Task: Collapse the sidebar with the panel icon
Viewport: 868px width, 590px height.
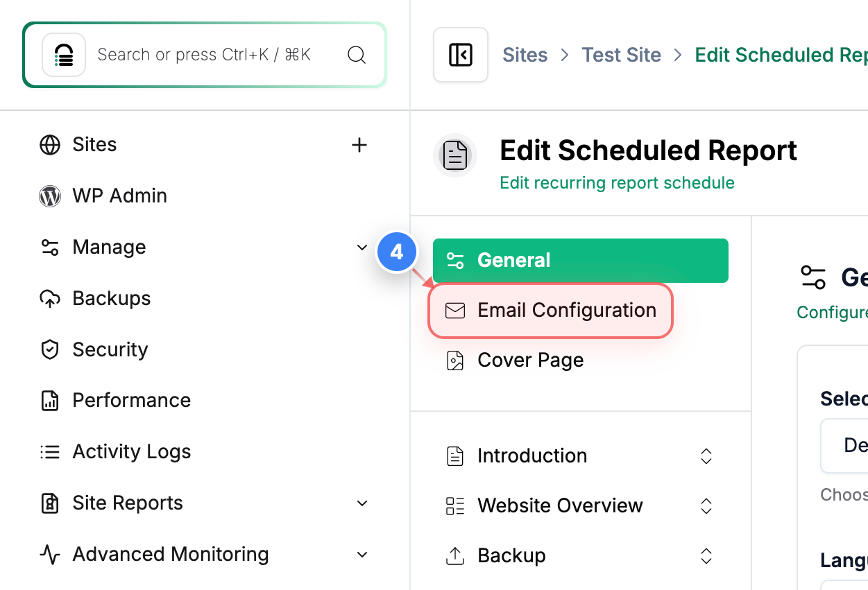Action: click(x=460, y=54)
